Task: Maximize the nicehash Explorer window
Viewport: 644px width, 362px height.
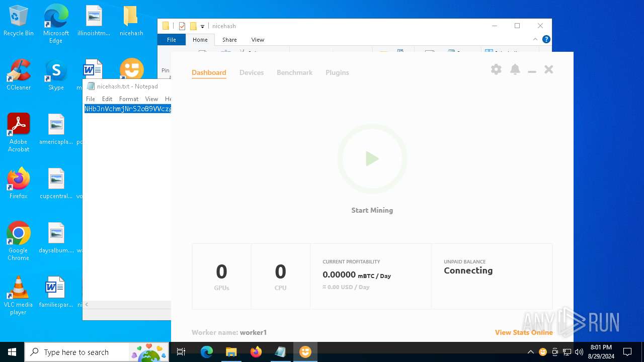Action: 517,26
